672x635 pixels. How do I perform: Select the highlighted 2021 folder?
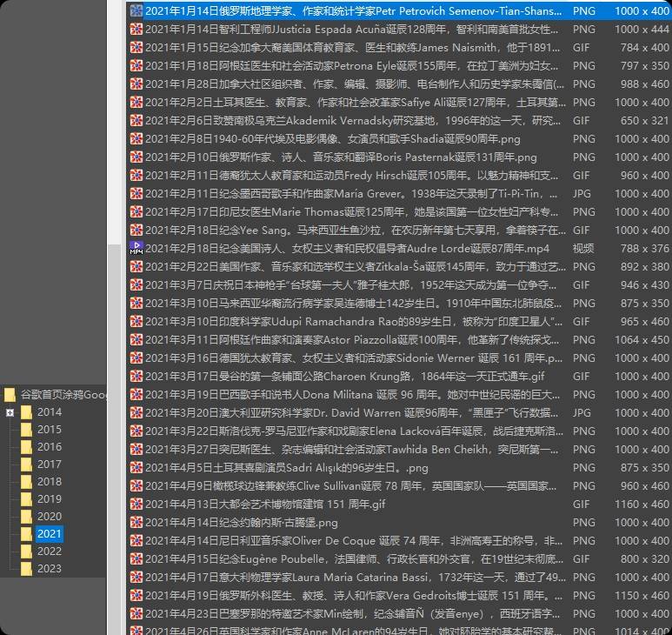point(49,534)
